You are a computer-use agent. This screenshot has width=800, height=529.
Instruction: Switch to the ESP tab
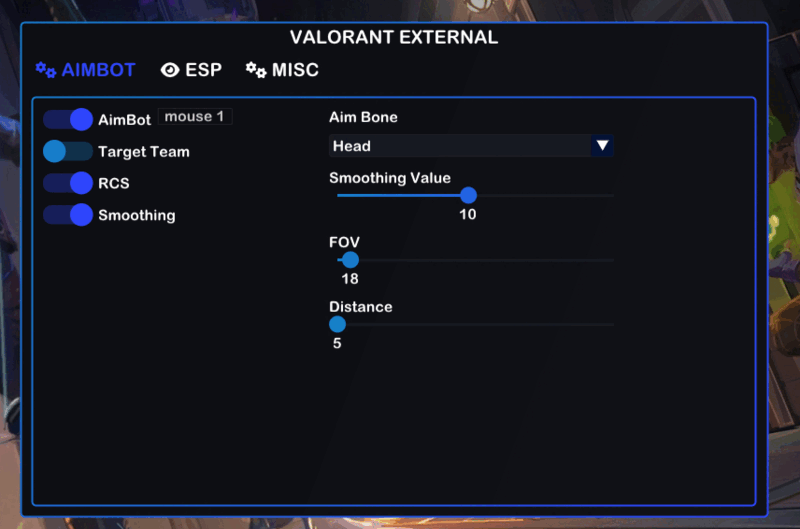click(203, 70)
